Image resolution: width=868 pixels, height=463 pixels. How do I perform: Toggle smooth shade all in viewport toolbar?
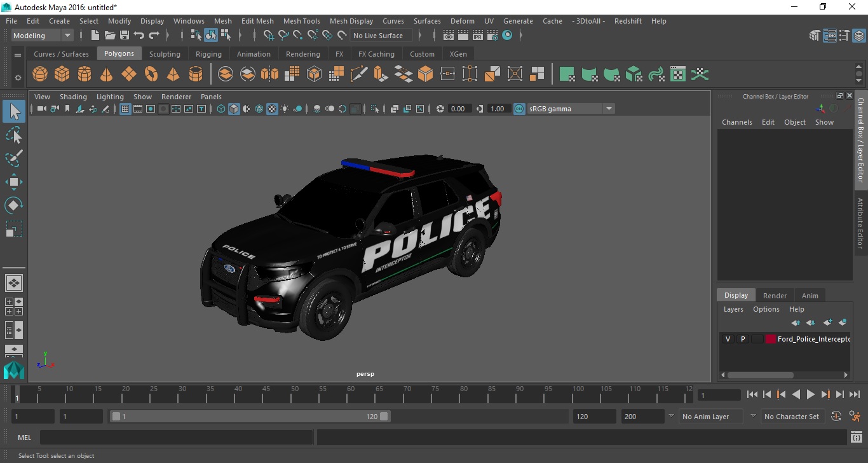click(x=234, y=109)
